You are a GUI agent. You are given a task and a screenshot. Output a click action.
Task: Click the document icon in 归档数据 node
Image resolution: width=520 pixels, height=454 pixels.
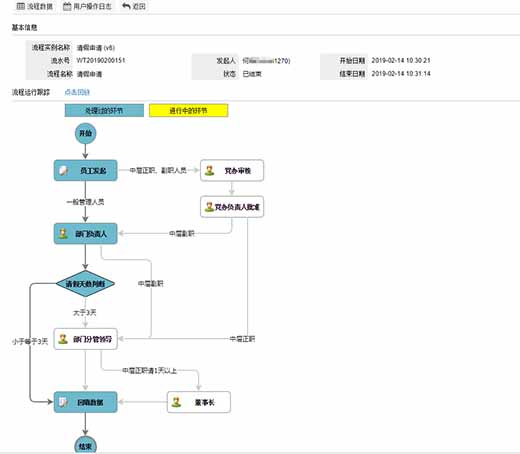click(x=63, y=402)
